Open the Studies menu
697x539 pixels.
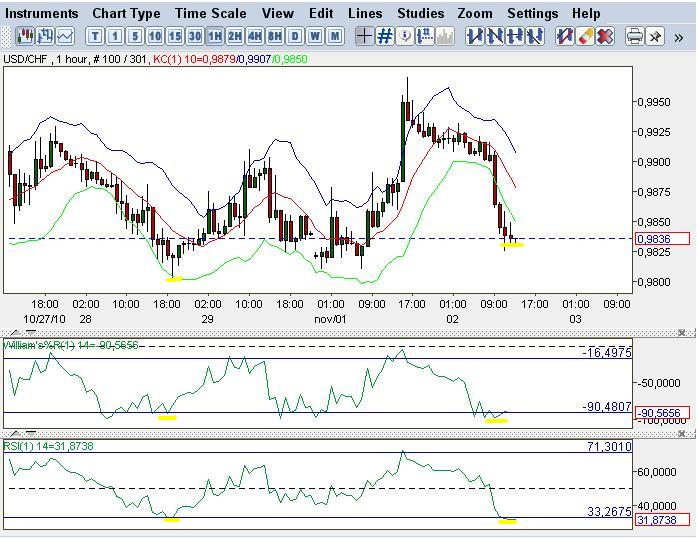coord(420,13)
